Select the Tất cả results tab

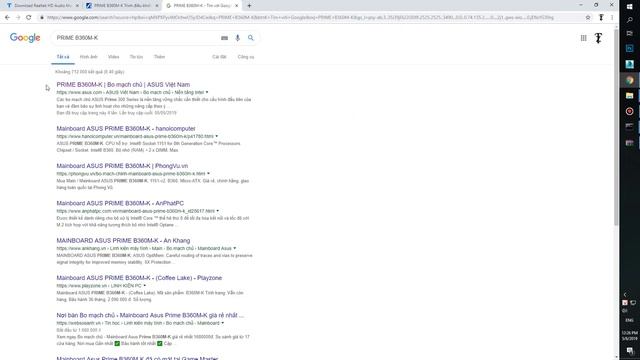click(63, 57)
